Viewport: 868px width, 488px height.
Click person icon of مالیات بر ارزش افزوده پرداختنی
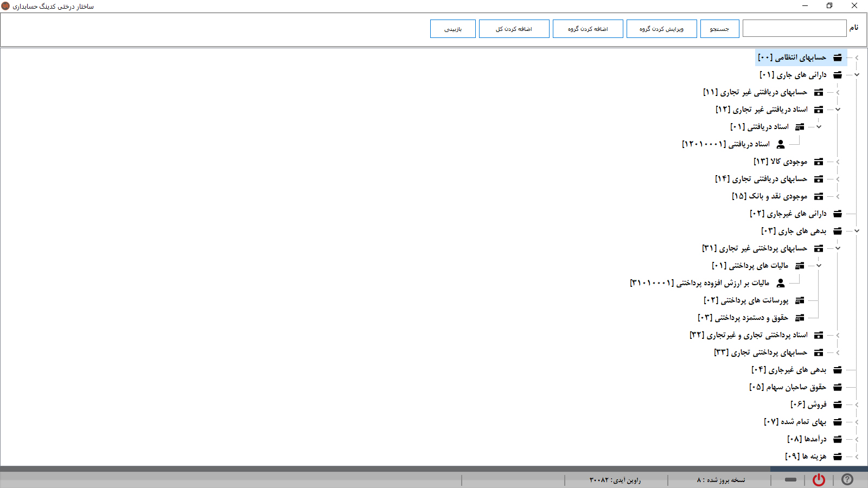point(781,283)
